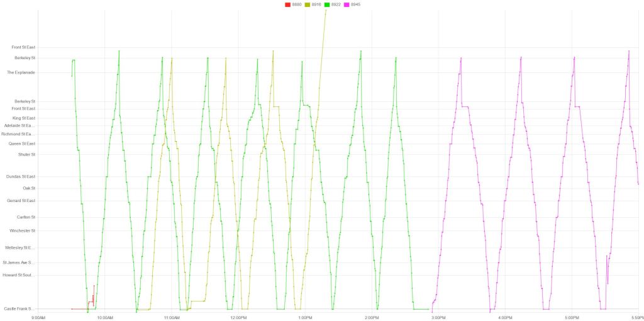This screenshot has height=321, width=644.
Task: Click the 3:00PM time axis tick
Action: [438, 317]
